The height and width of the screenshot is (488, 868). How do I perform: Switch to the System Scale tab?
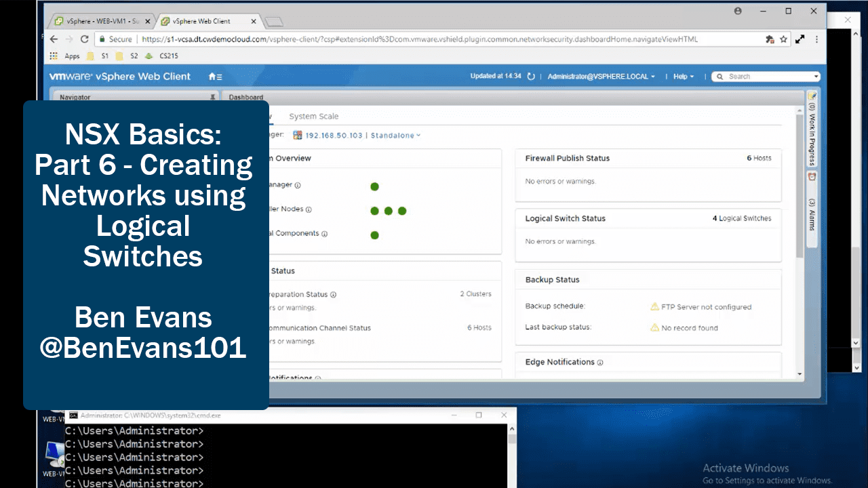(x=313, y=116)
